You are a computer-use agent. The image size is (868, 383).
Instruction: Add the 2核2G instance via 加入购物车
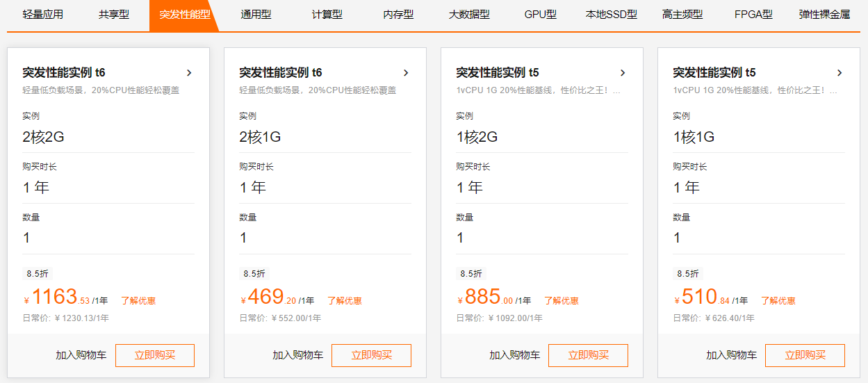click(81, 355)
